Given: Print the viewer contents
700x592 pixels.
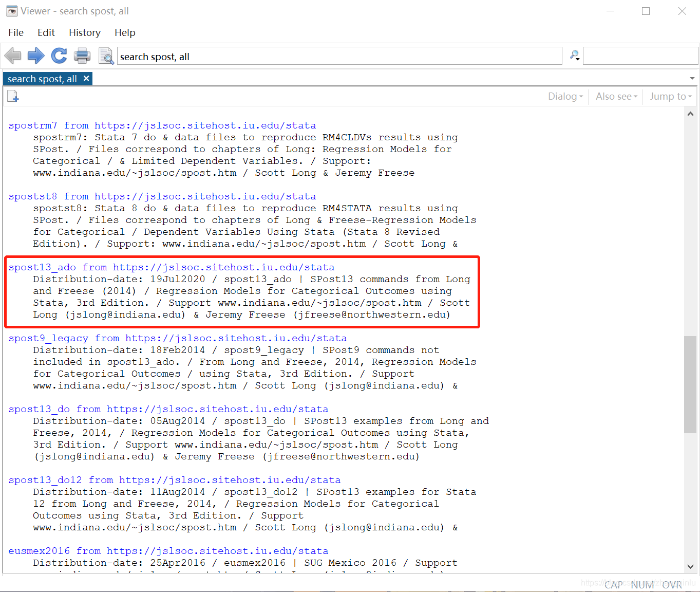Looking at the screenshot, I should 82,55.
